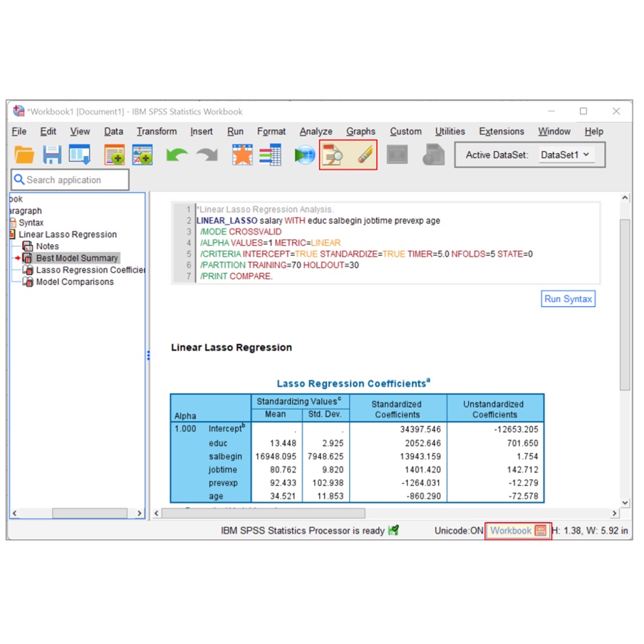Click the insert syntax paragraph icon

114,155
